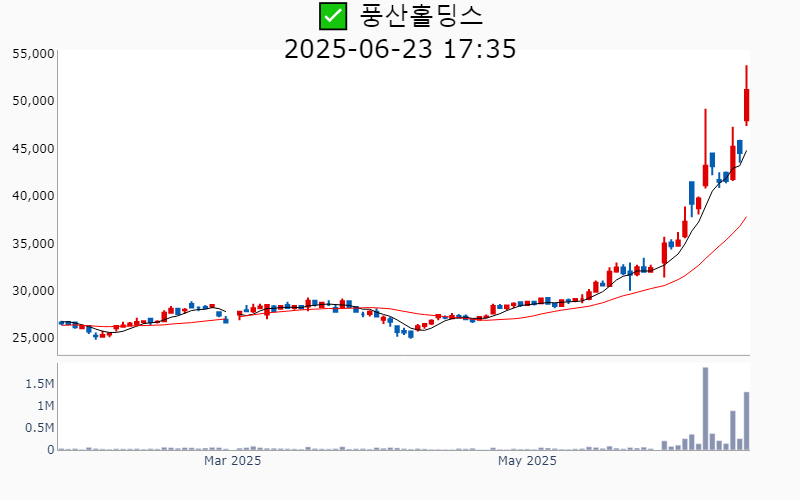The width and height of the screenshot is (800, 500).
Task: Click the 40,000 price axis label
Action: pos(33,196)
